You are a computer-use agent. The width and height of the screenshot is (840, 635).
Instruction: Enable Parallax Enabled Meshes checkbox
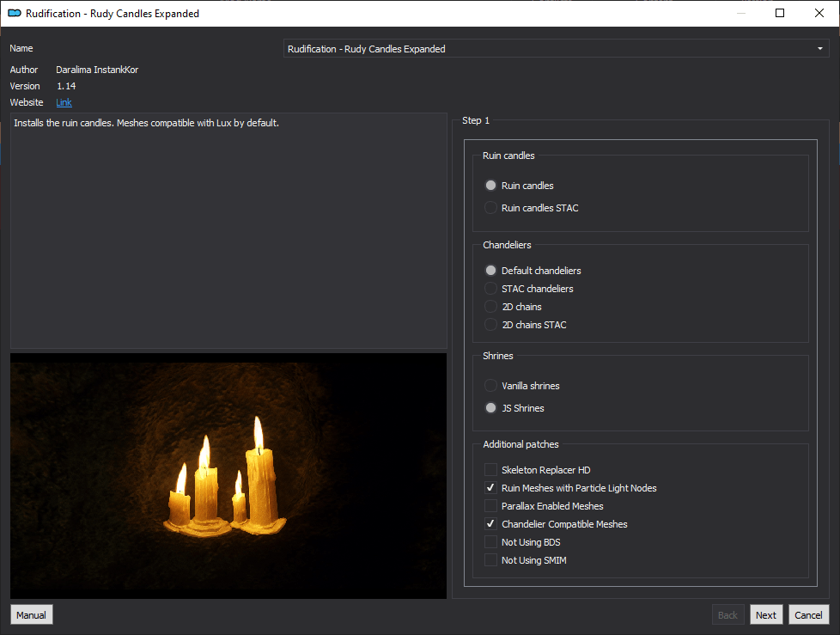pos(490,506)
